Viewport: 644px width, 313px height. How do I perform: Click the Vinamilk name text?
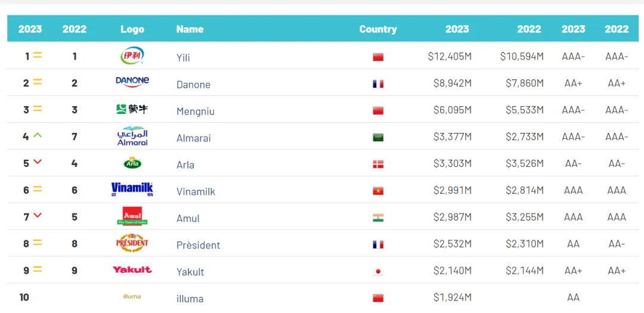click(196, 192)
